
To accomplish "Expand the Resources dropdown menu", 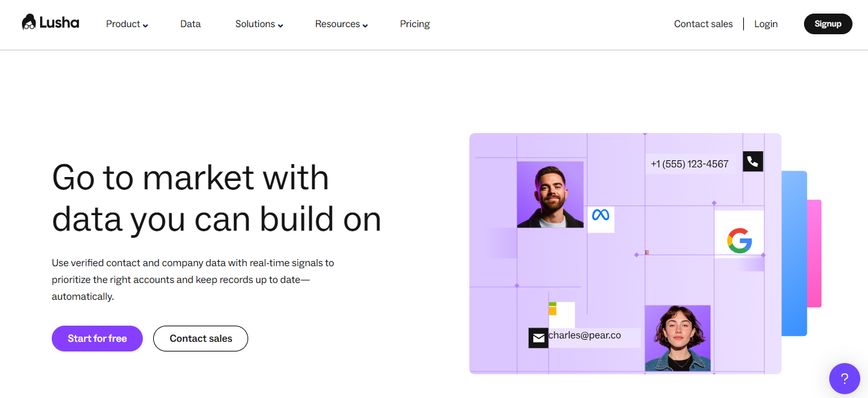I will [341, 24].
